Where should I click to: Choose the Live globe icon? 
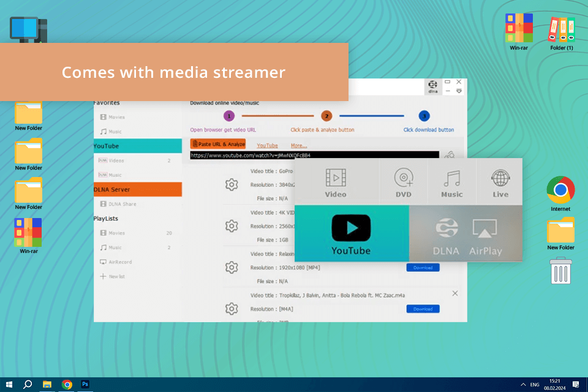500,178
